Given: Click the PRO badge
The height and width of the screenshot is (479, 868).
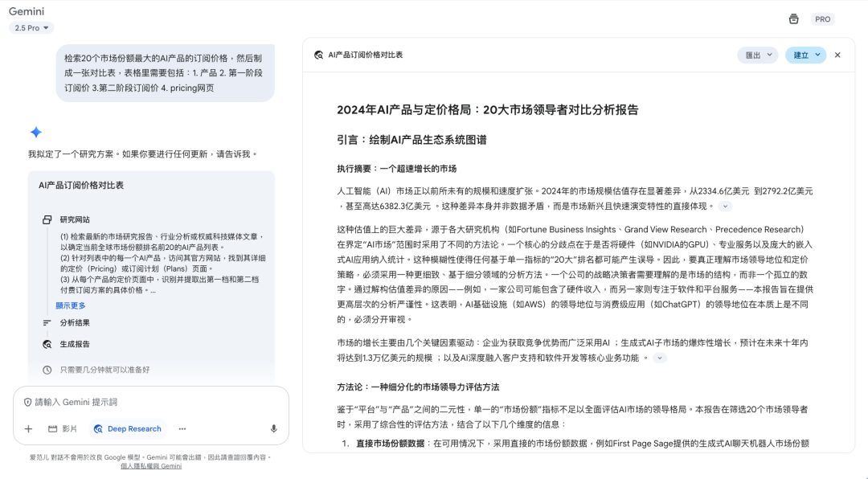Looking at the screenshot, I should tap(822, 18).
